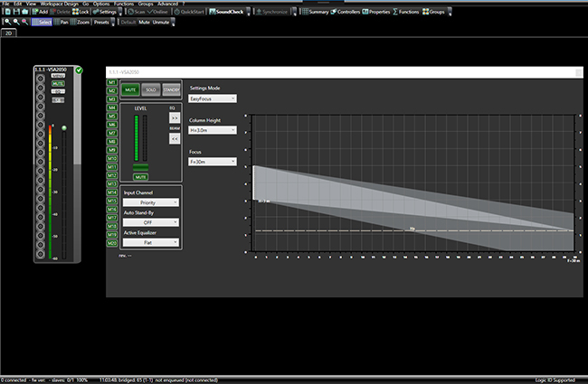Click the green status checkmark on the device

point(79,70)
